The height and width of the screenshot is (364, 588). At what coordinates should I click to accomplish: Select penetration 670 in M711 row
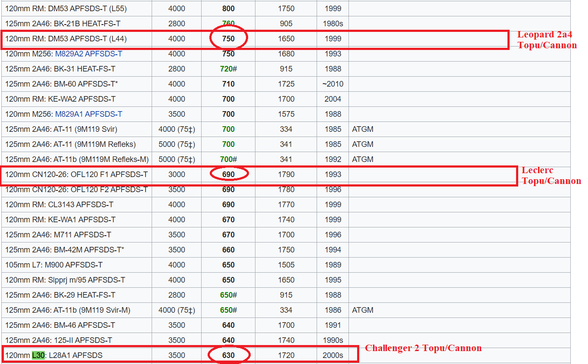[228, 235]
